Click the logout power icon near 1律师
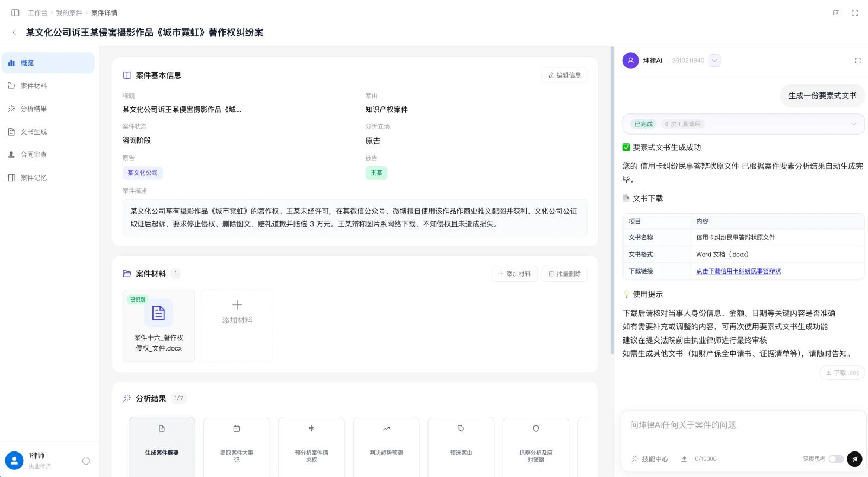 pyautogui.click(x=86, y=461)
